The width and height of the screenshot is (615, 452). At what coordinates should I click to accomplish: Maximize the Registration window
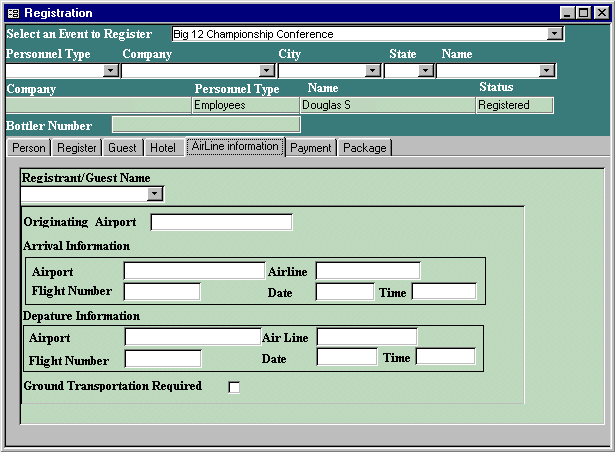click(x=583, y=13)
